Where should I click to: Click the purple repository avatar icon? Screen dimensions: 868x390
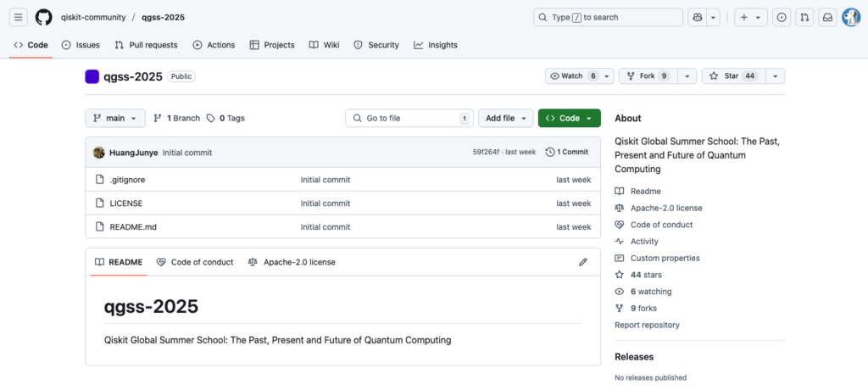point(92,76)
